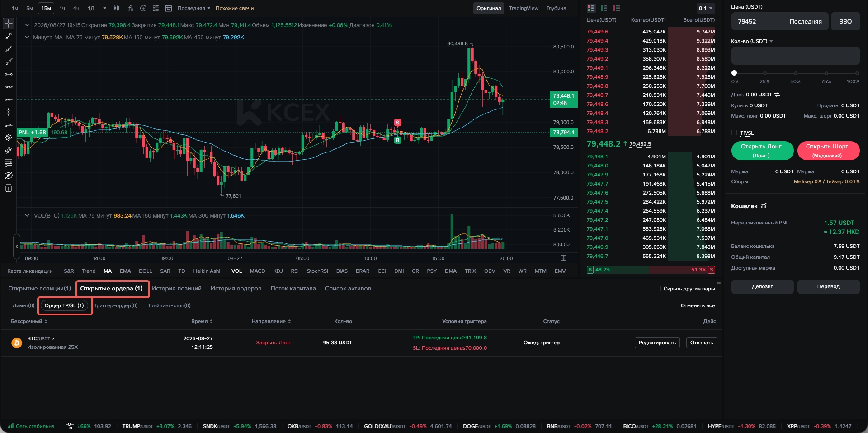Open the candlestick chart type icon
The width and height of the screenshot is (868, 433).
tap(117, 8)
